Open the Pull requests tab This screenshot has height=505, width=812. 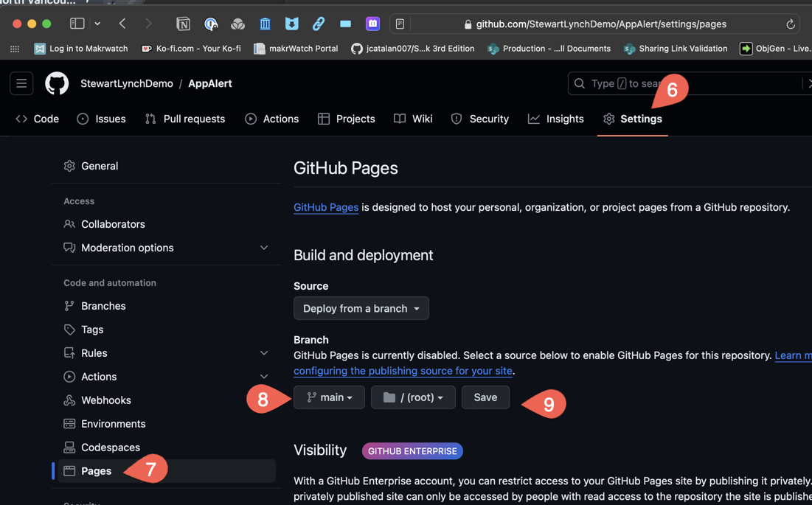click(185, 119)
